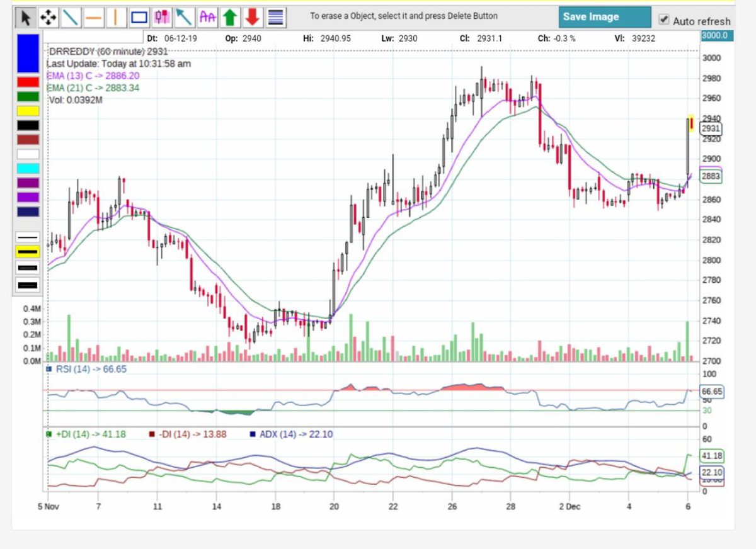Select the arrow pointer tool

25,18
